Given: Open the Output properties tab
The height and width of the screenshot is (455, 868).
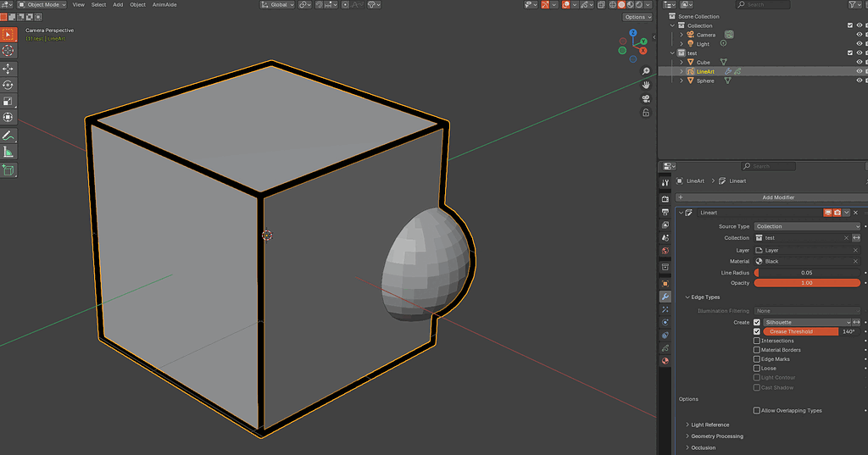Looking at the screenshot, I should [665, 212].
